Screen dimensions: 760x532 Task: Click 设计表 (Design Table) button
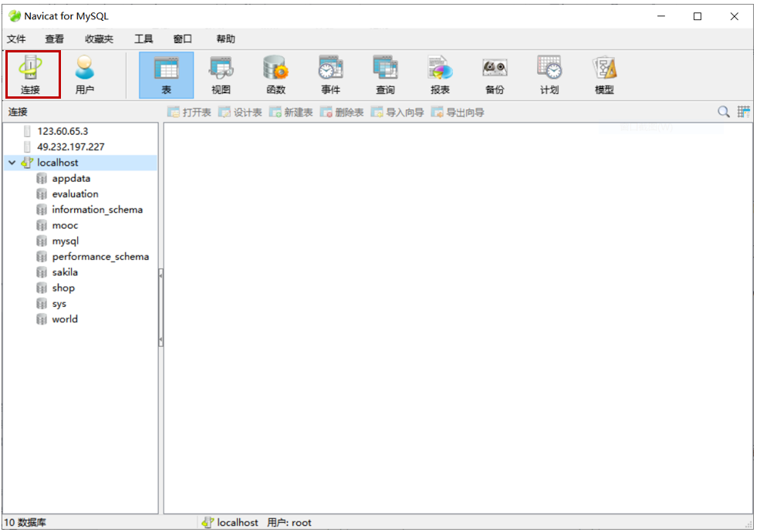tap(240, 113)
